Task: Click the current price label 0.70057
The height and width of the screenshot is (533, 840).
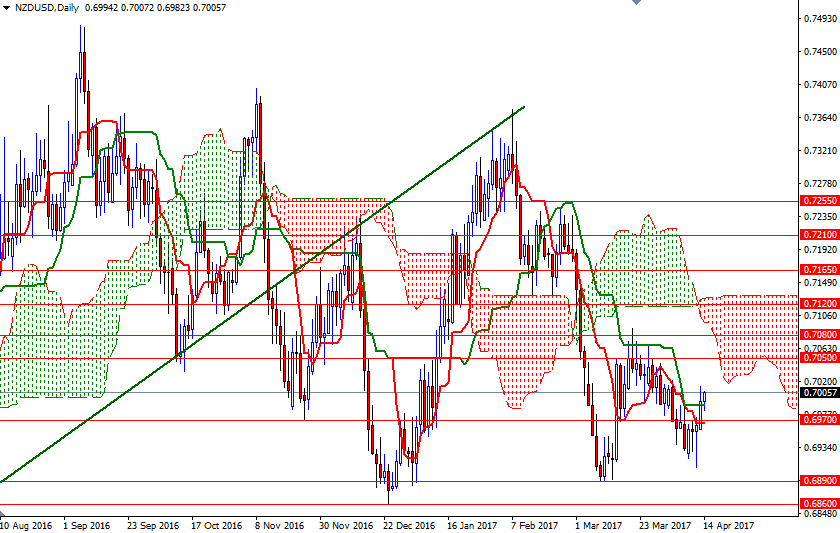Action: [819, 393]
